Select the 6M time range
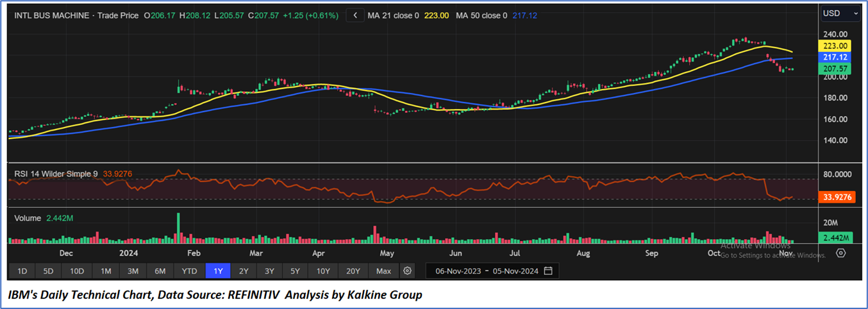This screenshot has width=868, height=309. 160,271
